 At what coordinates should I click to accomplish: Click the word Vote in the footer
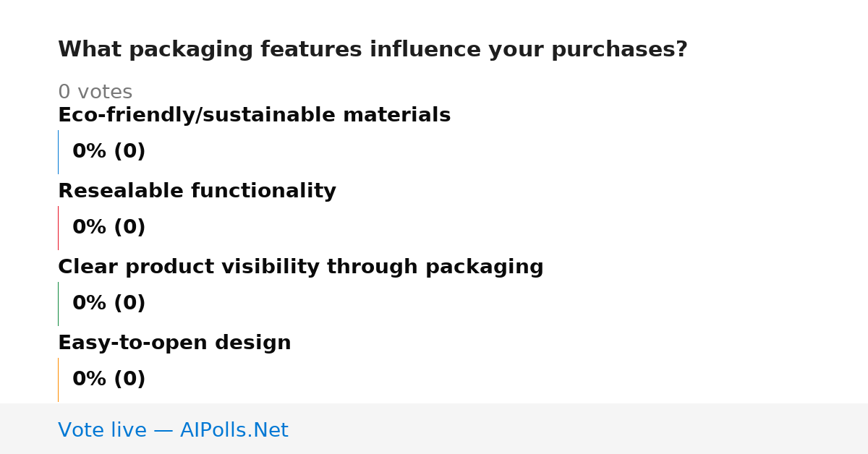coord(78,430)
